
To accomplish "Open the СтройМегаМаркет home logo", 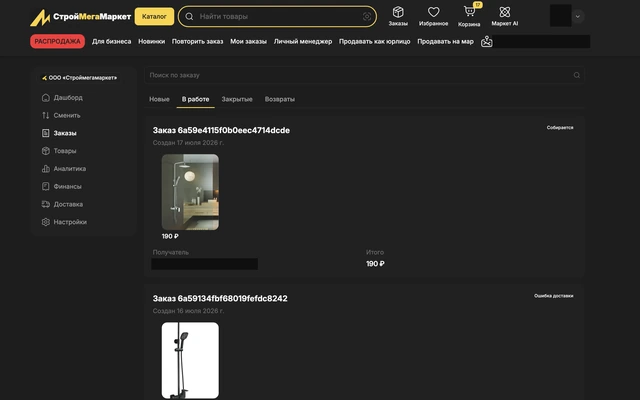I will pos(80,17).
